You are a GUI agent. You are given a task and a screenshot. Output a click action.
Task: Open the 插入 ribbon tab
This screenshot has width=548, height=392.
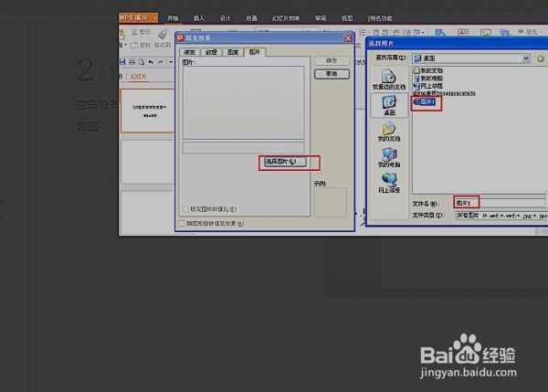click(x=199, y=18)
